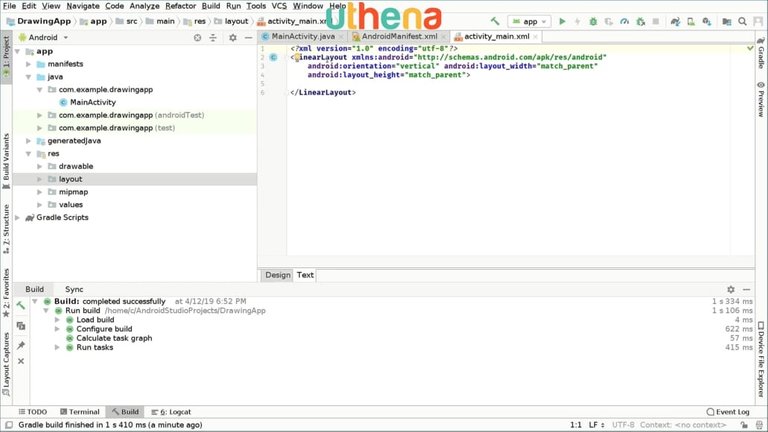Switch to the Design editor tab
The image size is (768, 432).
point(278,275)
